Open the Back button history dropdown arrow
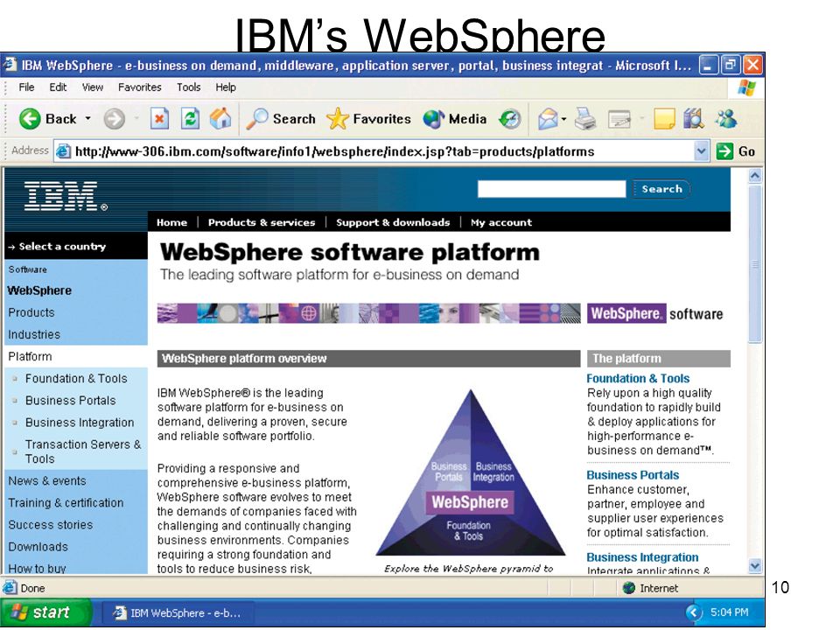This screenshot has width=840, height=630. [87, 118]
